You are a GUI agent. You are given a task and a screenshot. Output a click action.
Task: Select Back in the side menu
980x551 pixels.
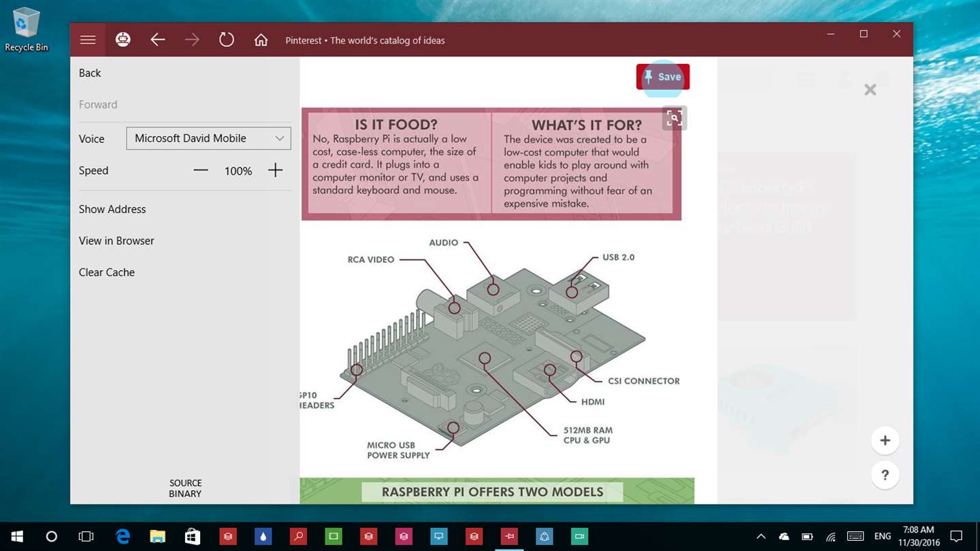point(90,73)
